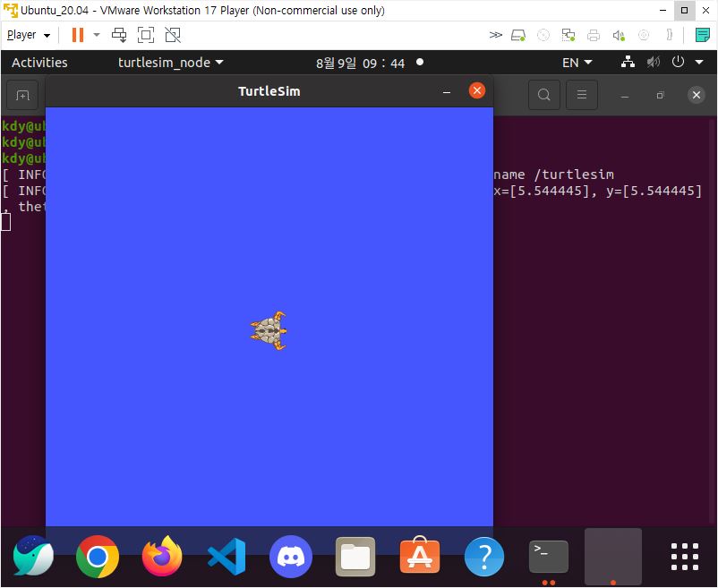The image size is (718, 588).
Task: Click the hard disk device icon
Action: 517,35
